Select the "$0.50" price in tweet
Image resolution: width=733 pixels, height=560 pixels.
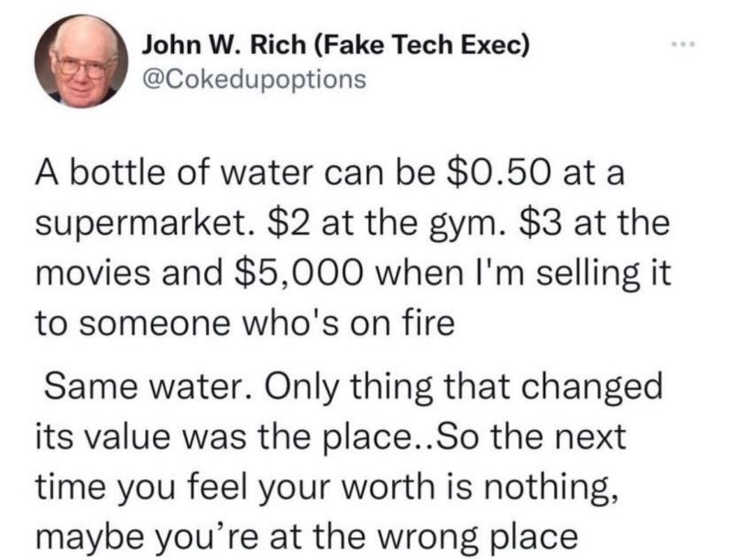(498, 172)
